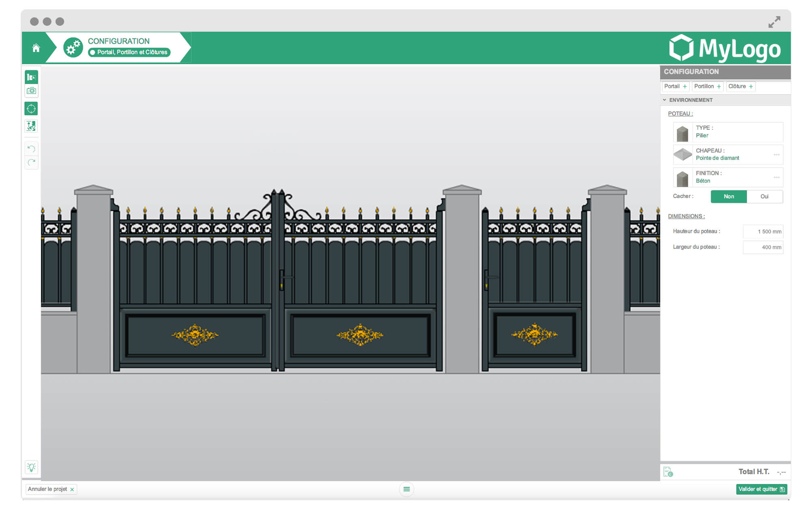The image size is (812, 527).
Task: Click the lightbulb tips icon
Action: coord(31,467)
